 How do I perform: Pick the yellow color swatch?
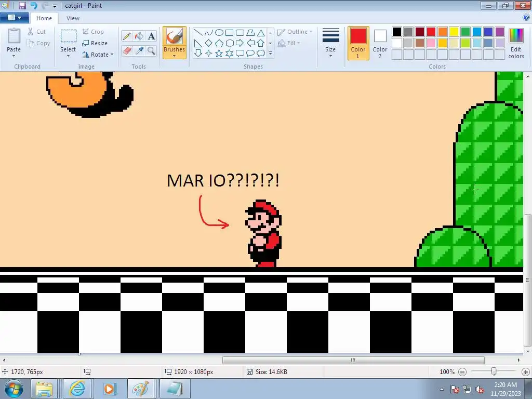454,32
